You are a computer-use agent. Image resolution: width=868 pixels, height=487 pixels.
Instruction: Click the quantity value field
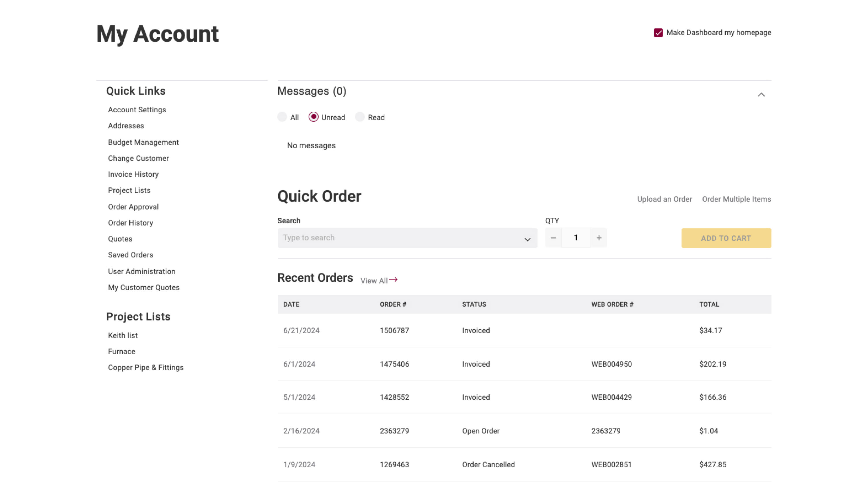click(575, 238)
